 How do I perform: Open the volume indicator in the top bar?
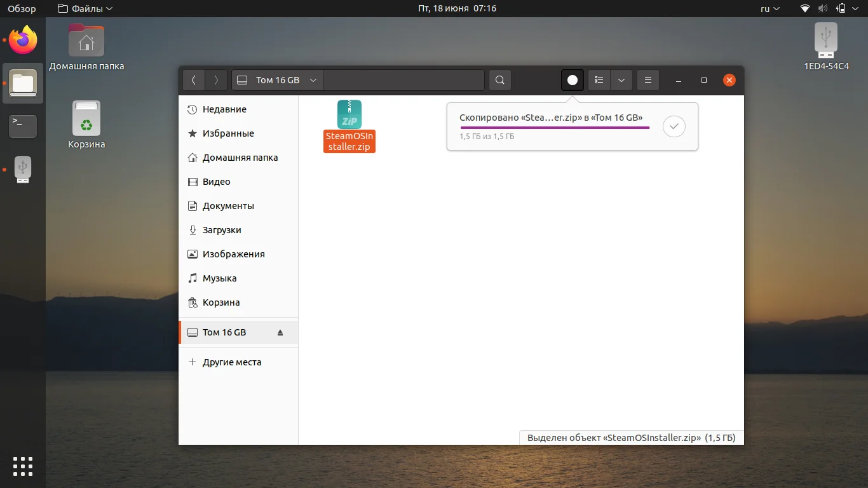823,9
